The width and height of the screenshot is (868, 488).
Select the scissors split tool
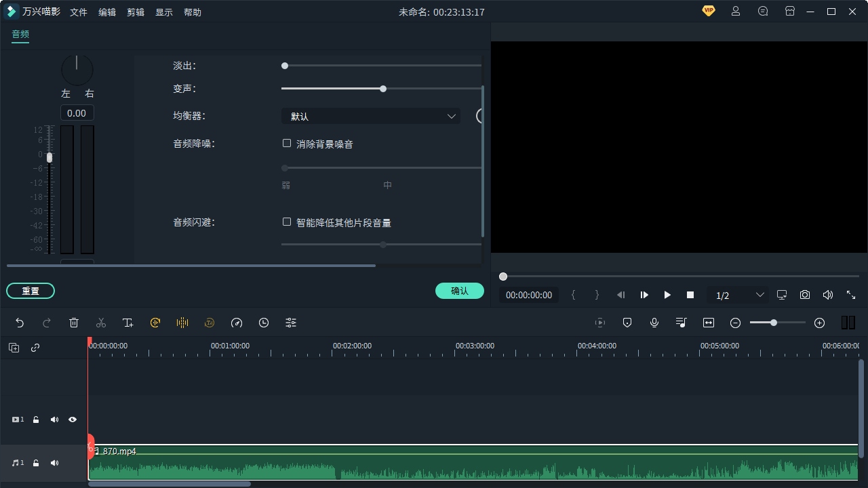tap(101, 323)
